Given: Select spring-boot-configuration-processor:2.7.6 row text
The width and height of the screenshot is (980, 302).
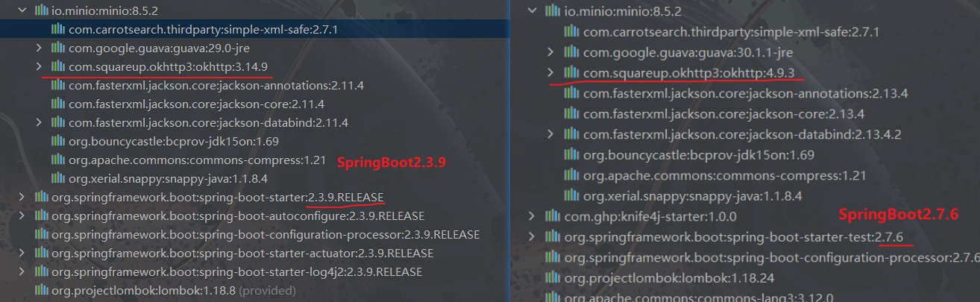Looking at the screenshot, I should tap(772, 257).
